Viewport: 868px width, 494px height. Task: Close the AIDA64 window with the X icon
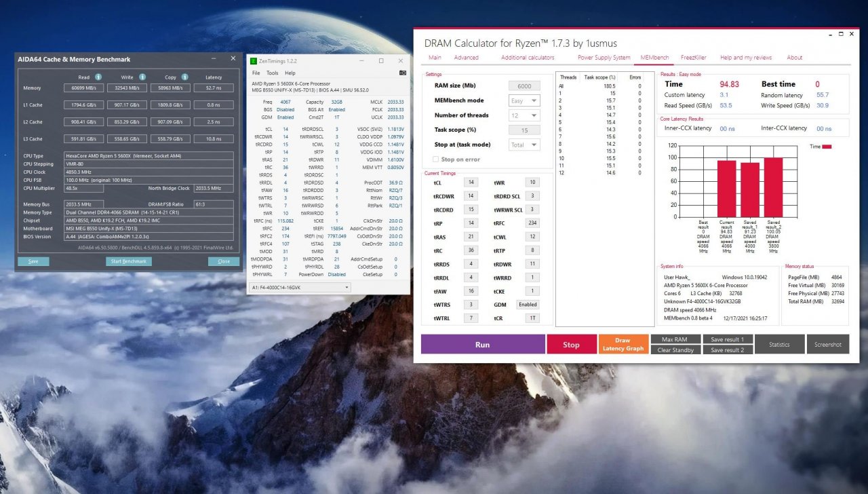[x=233, y=59]
